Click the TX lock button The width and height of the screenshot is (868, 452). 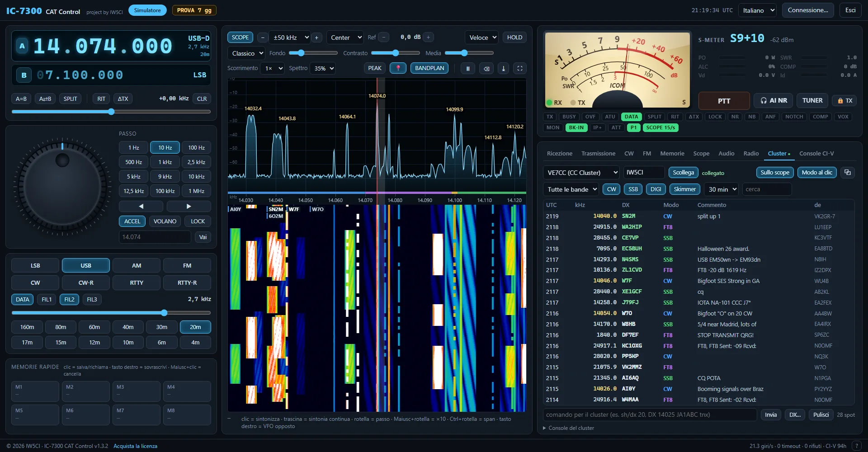844,100
